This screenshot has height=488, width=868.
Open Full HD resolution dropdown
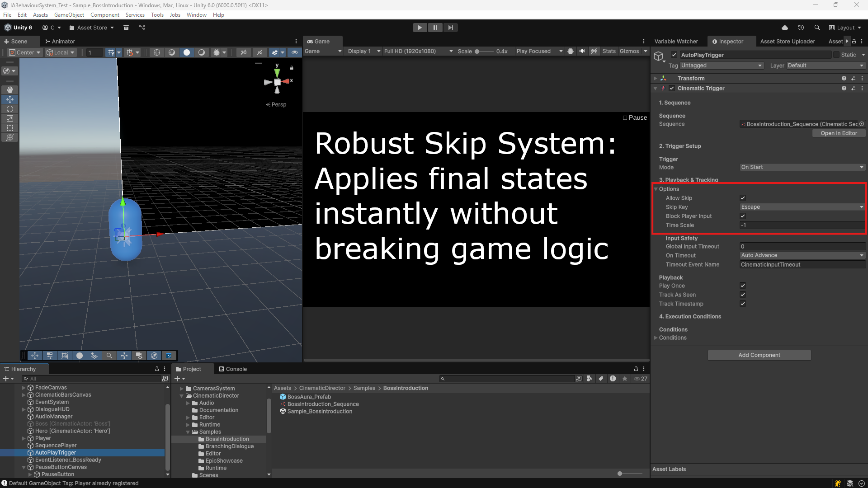418,51
